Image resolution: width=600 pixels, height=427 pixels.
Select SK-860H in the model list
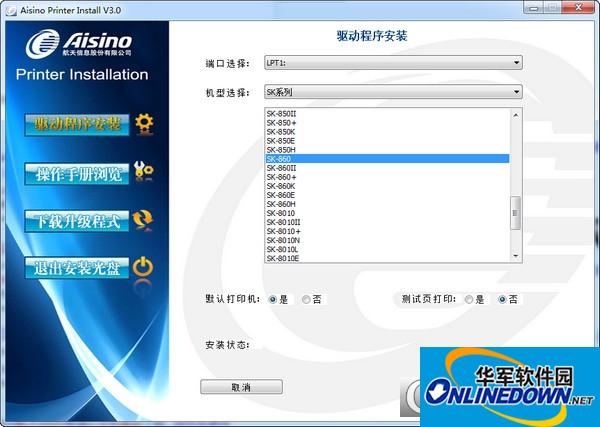coord(387,204)
